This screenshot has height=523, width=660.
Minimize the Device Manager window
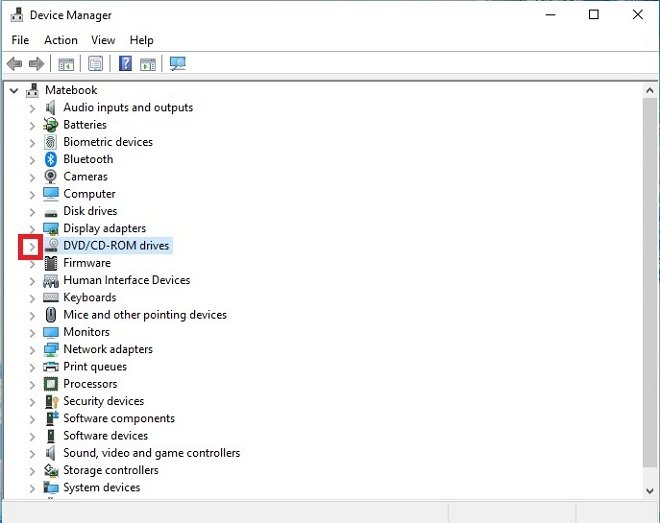551,15
